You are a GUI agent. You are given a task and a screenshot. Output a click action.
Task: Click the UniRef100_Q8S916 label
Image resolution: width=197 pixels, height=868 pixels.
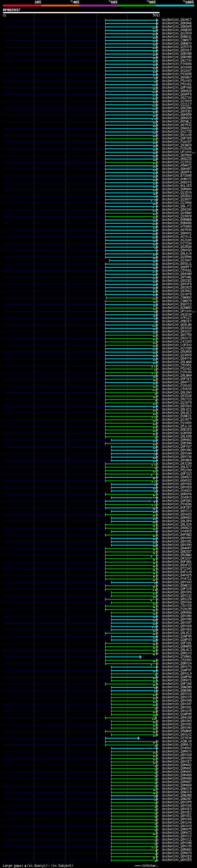point(177,406)
